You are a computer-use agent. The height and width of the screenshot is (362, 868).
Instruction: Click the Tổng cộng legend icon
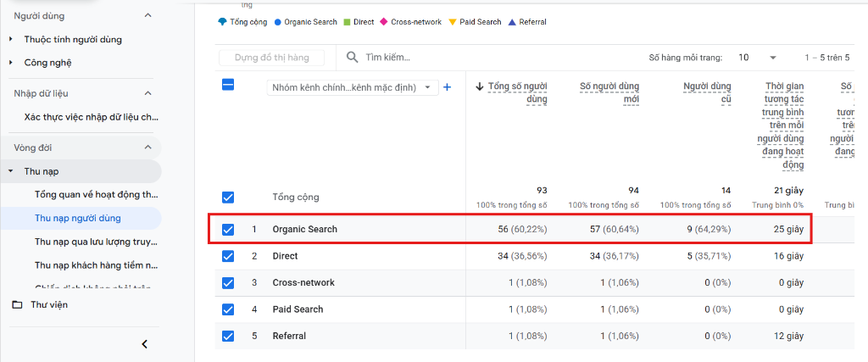tap(223, 22)
